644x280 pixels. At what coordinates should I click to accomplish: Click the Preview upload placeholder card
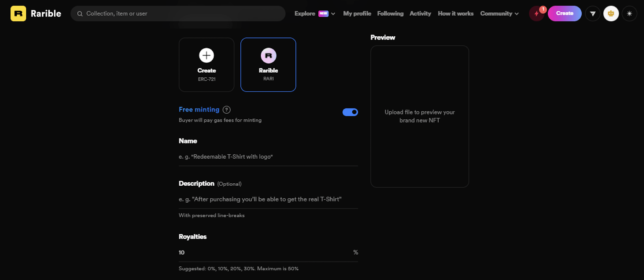click(420, 116)
